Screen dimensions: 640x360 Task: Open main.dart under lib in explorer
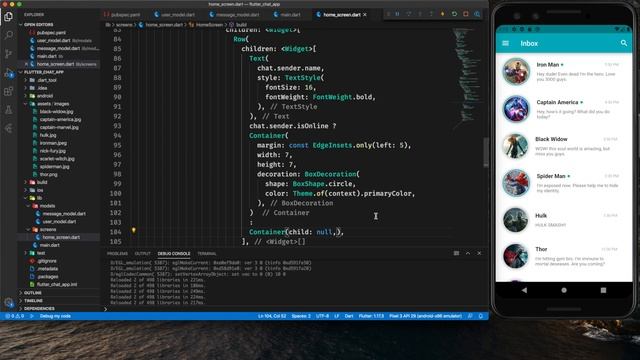point(49,245)
